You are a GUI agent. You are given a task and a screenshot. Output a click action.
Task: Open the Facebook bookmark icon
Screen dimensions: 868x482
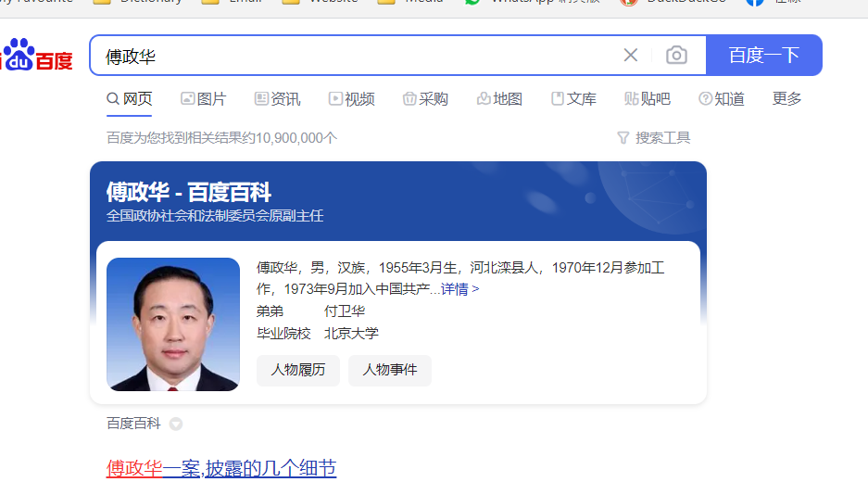click(755, 2)
